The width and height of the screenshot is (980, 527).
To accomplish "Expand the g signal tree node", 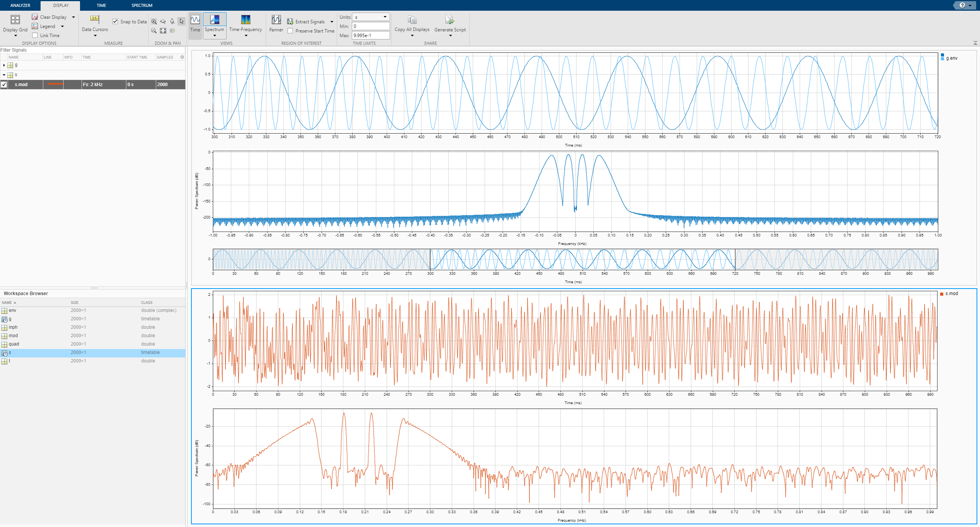I will [x=4, y=65].
